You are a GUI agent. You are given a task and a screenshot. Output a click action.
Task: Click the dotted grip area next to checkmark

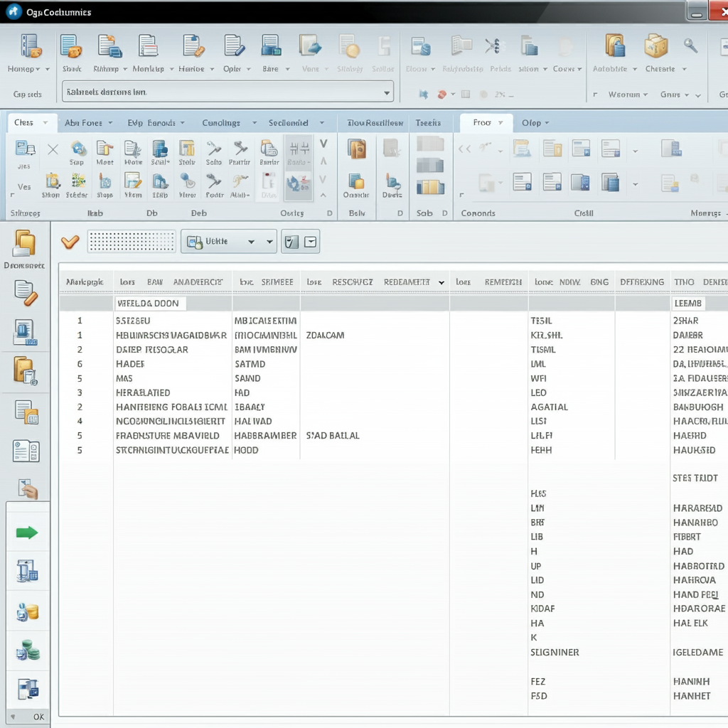[132, 242]
